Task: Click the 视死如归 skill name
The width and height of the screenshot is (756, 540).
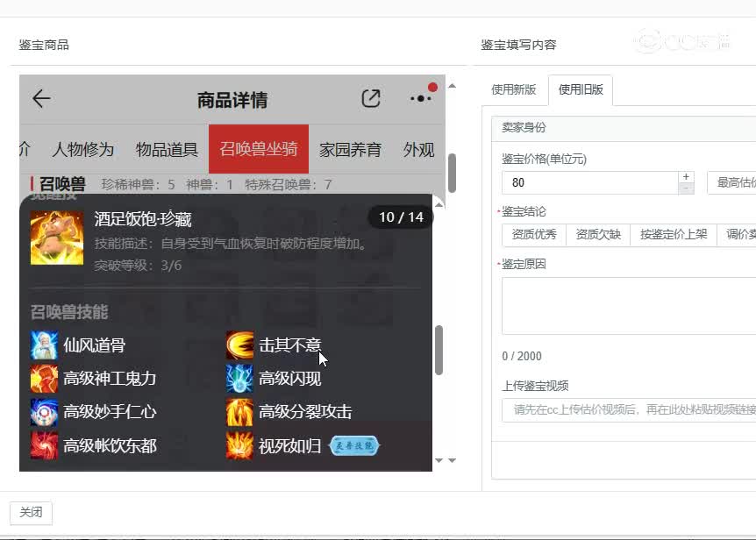Action: coord(289,446)
